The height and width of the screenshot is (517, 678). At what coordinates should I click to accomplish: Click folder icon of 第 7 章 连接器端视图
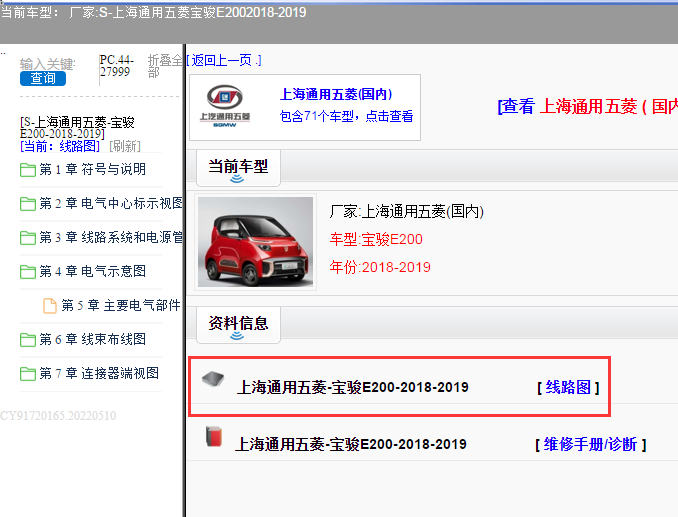coord(28,373)
